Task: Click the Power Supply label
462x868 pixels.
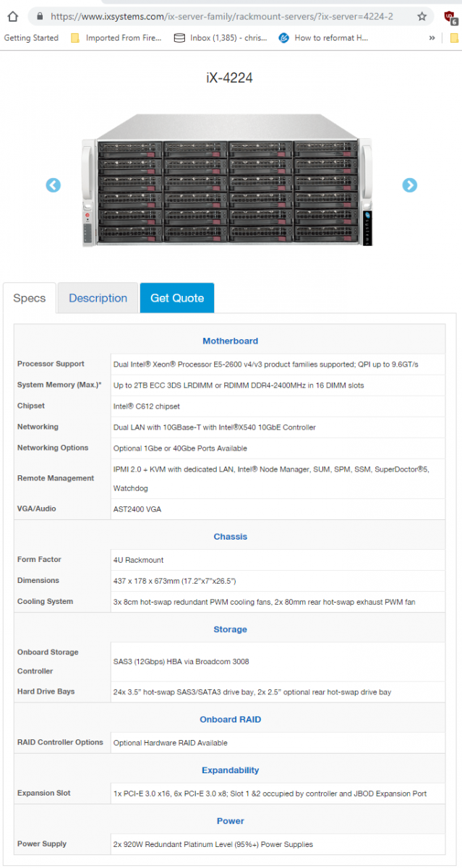Action: [x=42, y=843]
